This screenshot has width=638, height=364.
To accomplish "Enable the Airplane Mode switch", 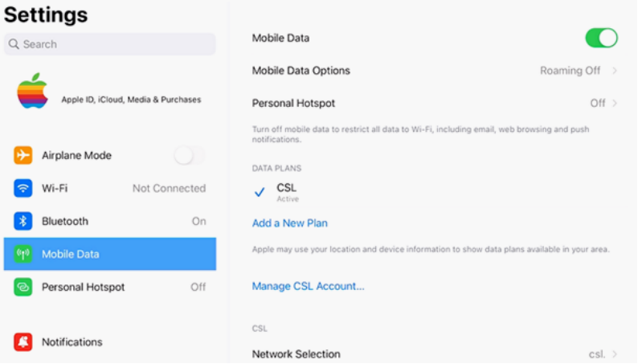I will 190,155.
